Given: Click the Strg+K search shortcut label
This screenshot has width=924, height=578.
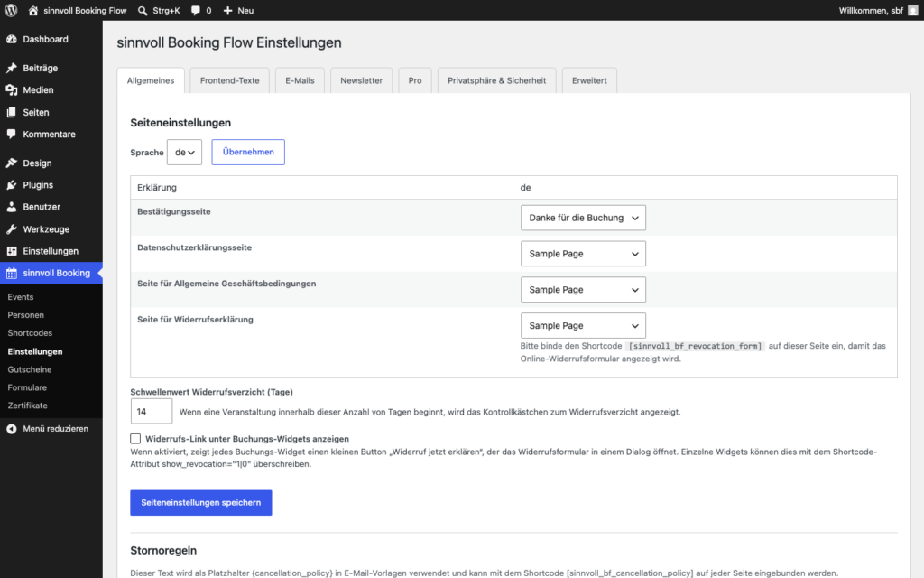Looking at the screenshot, I should click(x=166, y=11).
